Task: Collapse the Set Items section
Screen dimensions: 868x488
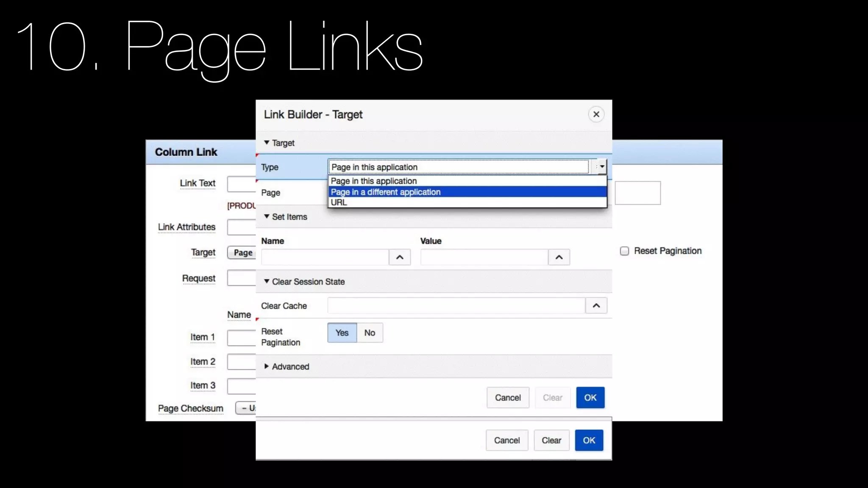Action: tap(267, 216)
